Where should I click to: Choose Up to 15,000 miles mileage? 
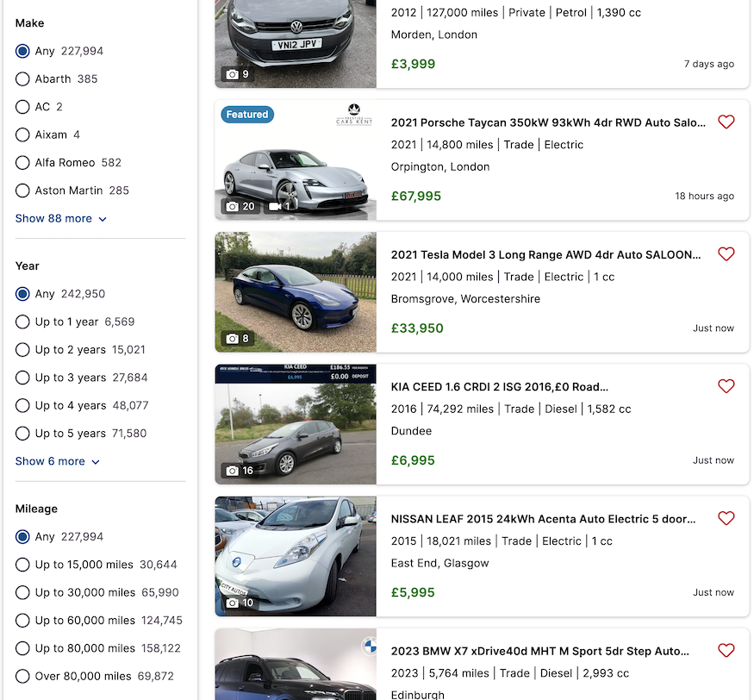coord(22,565)
